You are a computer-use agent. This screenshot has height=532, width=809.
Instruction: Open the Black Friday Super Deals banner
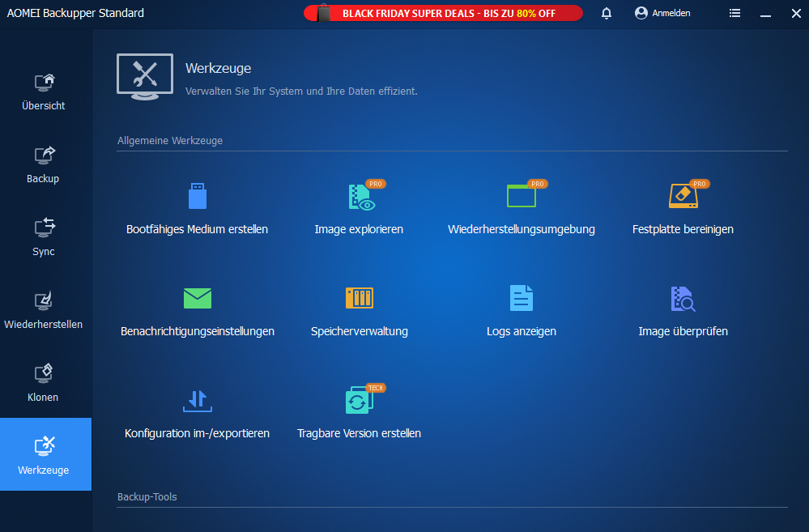tap(443, 13)
